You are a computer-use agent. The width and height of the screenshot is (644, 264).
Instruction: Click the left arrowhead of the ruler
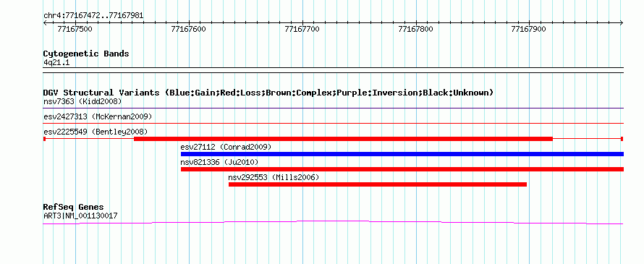click(45, 22)
